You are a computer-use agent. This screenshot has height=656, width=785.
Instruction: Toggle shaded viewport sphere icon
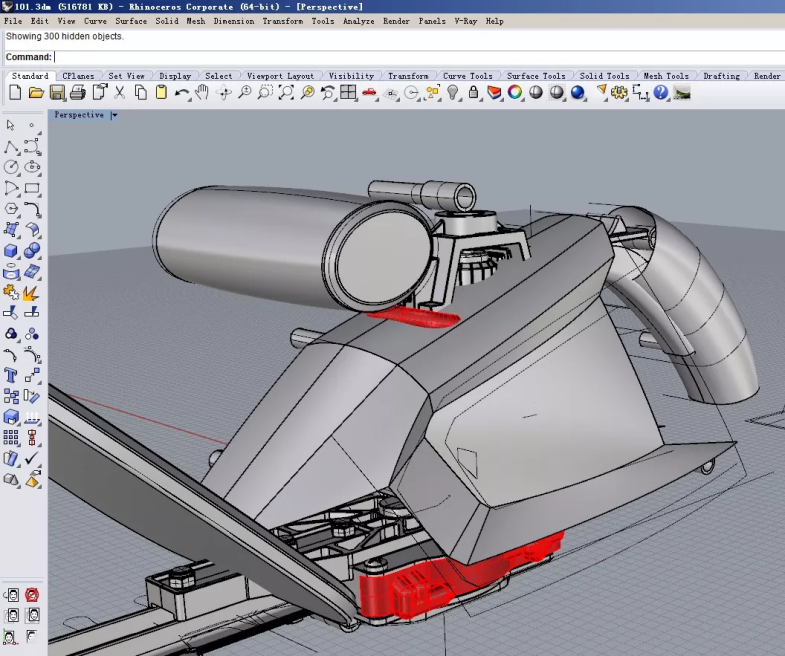pos(536,93)
